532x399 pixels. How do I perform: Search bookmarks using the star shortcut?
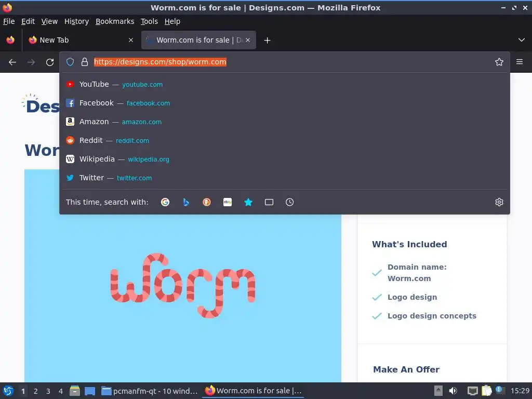pyautogui.click(x=248, y=202)
